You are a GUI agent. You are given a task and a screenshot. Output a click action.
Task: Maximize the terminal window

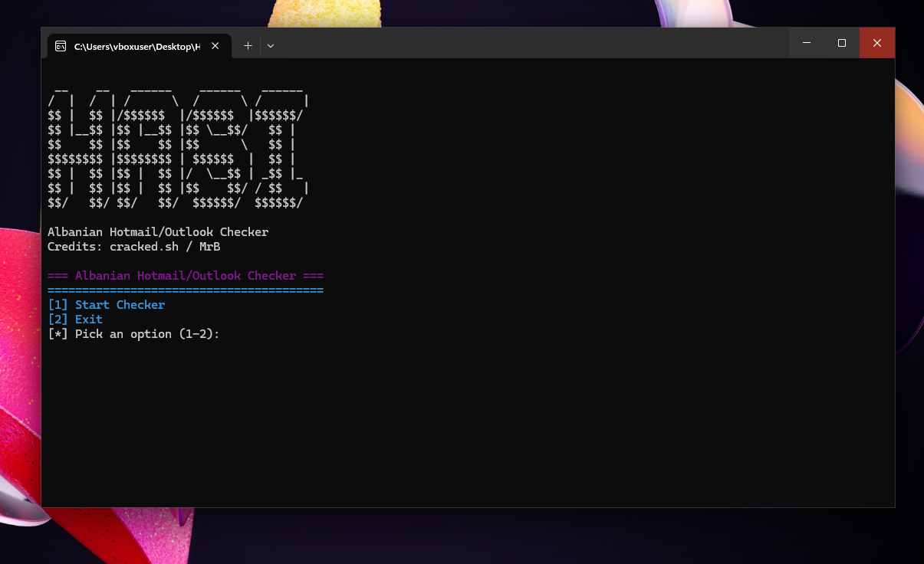point(842,43)
